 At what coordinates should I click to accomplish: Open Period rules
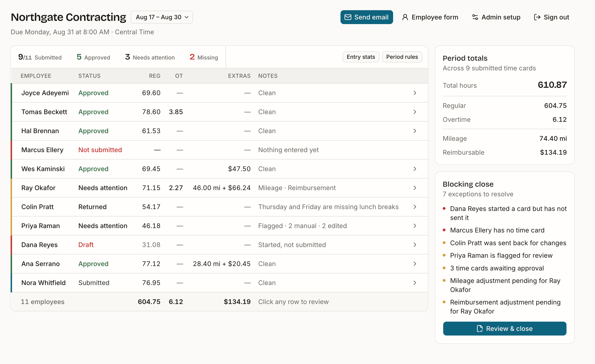point(402,57)
